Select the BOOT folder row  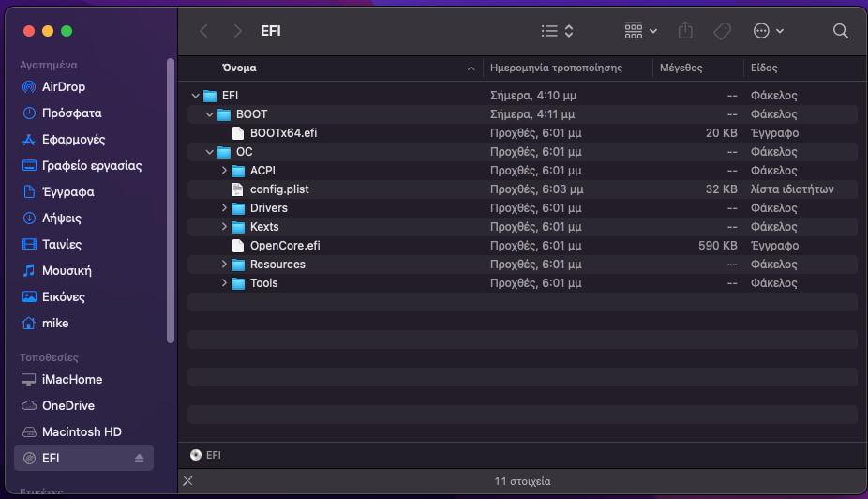(522, 114)
